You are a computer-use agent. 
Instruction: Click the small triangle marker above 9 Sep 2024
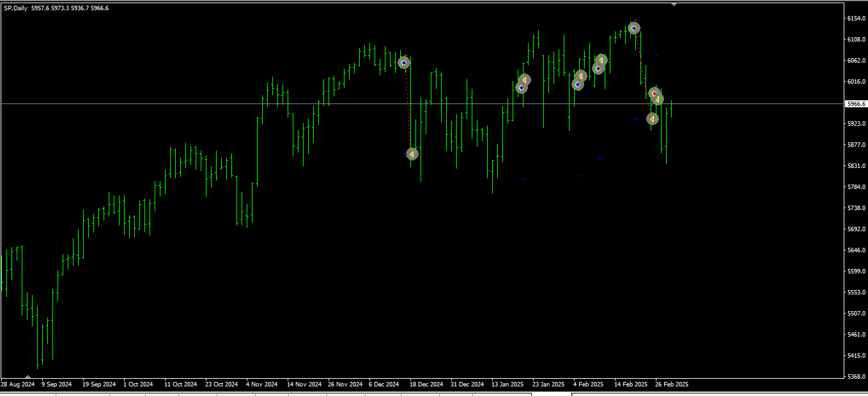tap(27, 376)
